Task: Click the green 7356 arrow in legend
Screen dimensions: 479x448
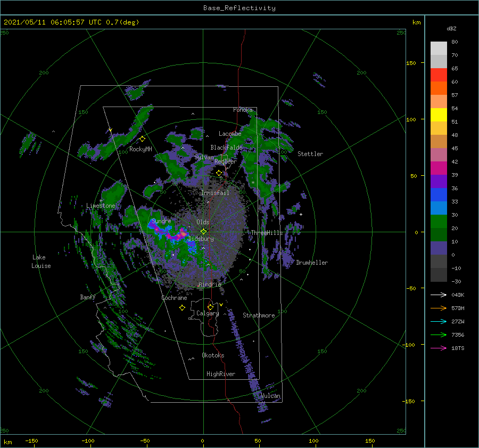Action: (x=439, y=335)
